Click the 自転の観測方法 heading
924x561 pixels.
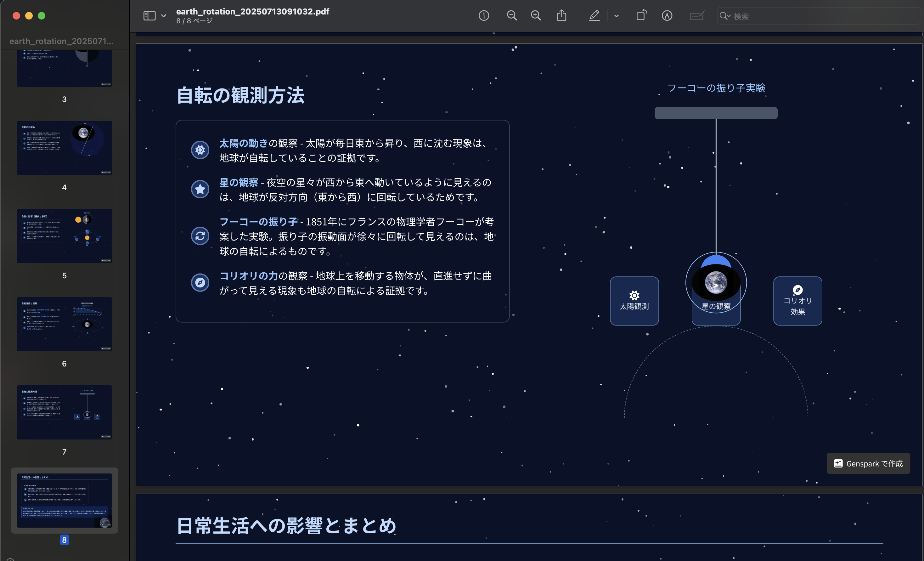pos(240,95)
